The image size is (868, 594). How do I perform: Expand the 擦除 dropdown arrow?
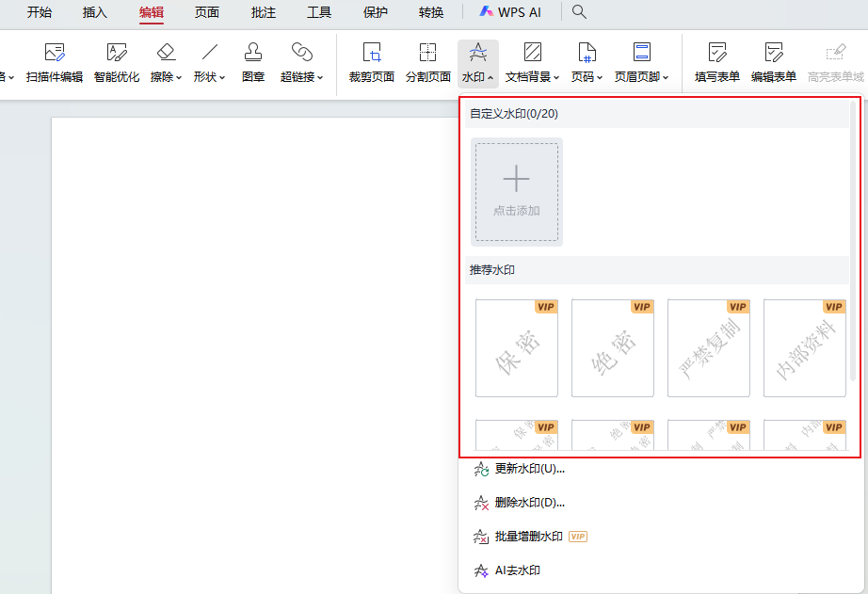[x=179, y=77]
